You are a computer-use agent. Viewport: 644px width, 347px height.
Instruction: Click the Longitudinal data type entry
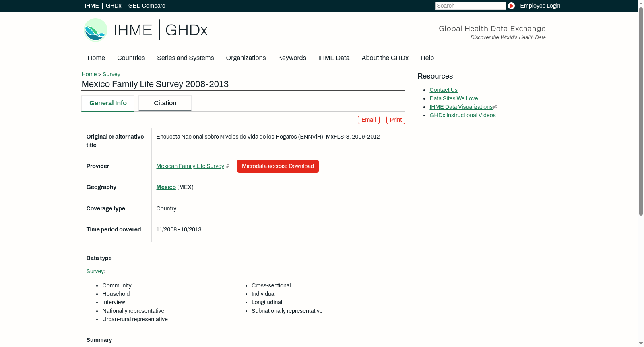pos(267,302)
